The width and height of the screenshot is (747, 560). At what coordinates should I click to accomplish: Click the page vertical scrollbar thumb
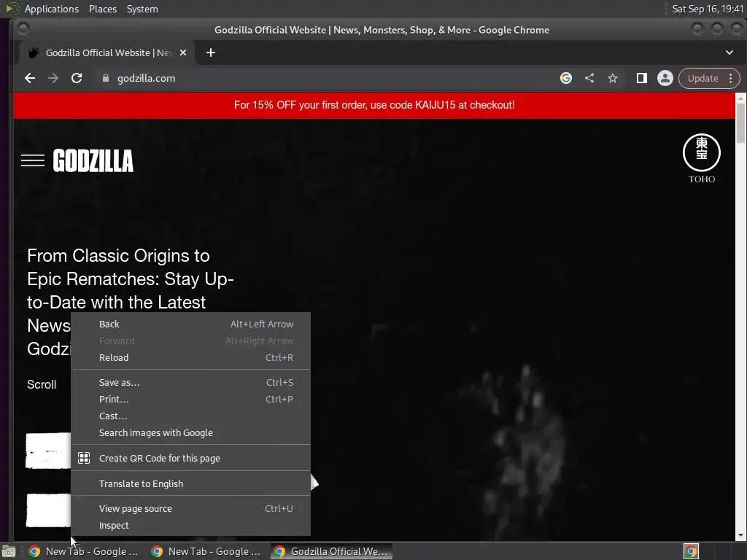740,122
